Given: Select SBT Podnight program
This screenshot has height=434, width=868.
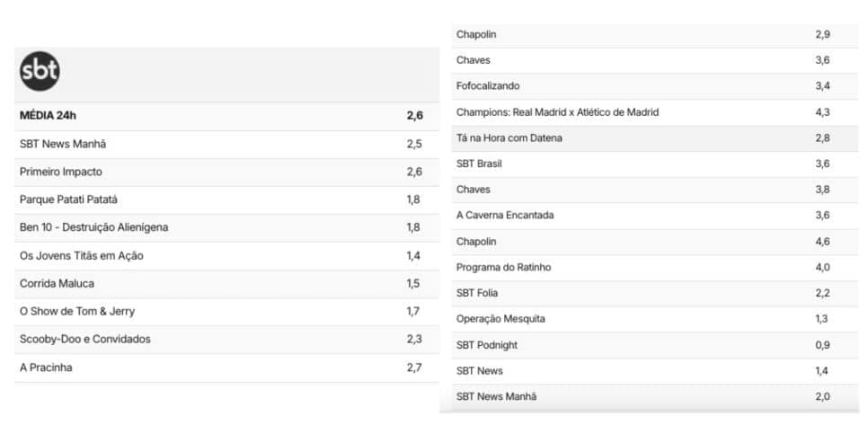Looking at the screenshot, I should (x=655, y=345).
